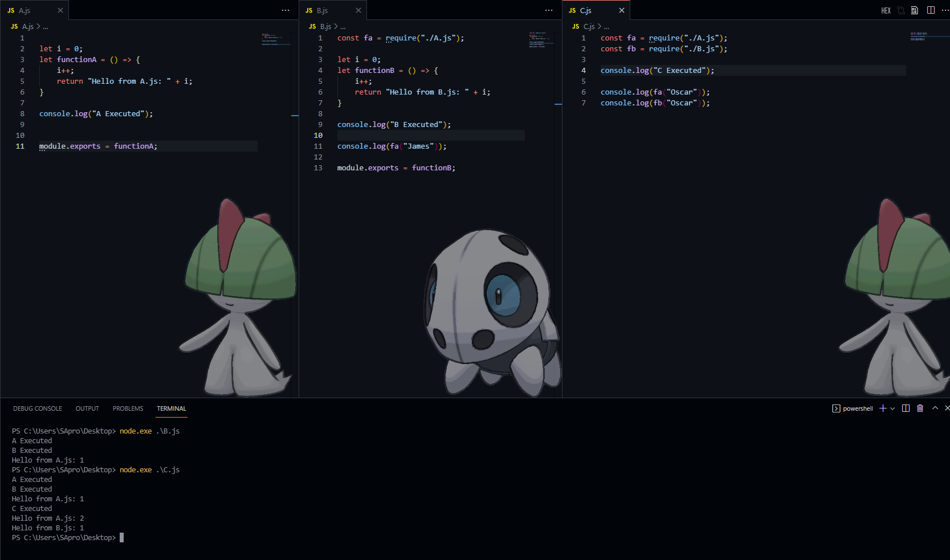Open A.js tab in the left editor group

34,10
